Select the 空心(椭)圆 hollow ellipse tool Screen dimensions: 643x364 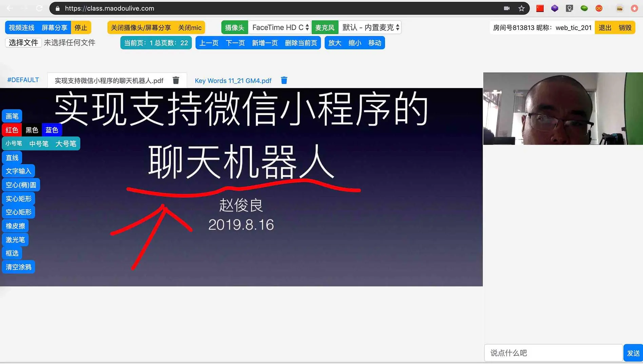click(21, 185)
